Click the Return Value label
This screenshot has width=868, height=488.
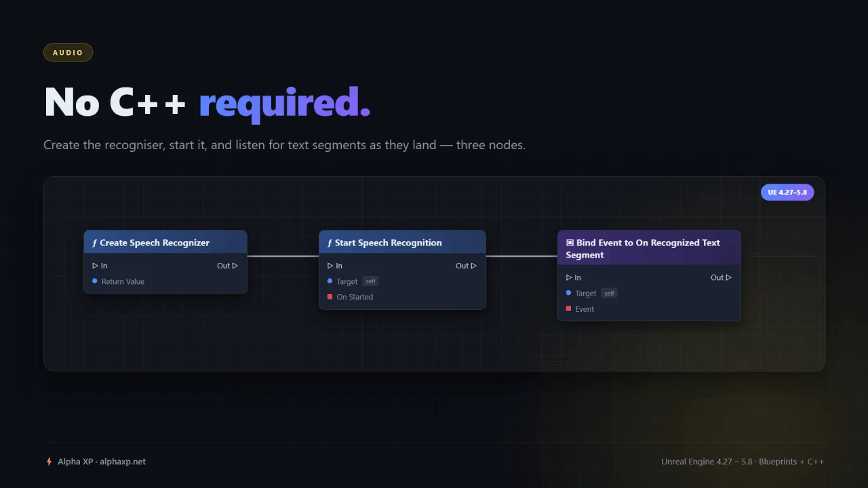[123, 281]
